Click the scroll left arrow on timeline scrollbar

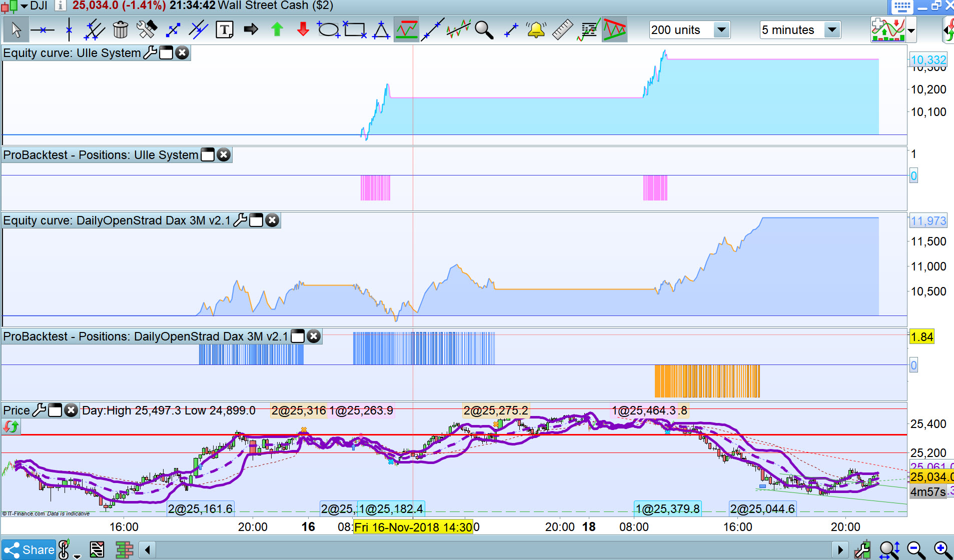pos(148,550)
